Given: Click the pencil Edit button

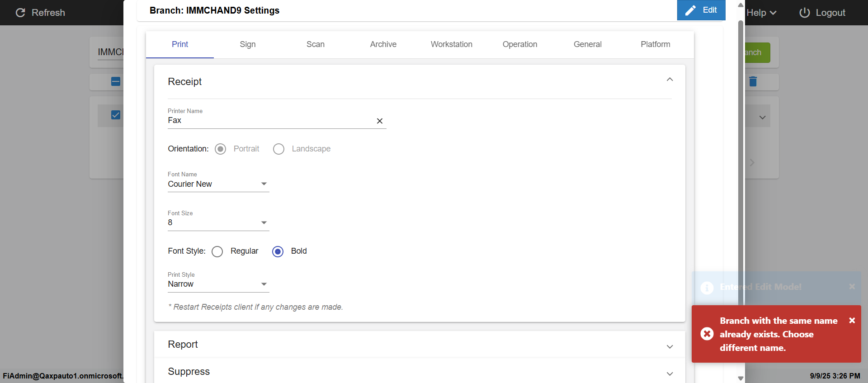Looking at the screenshot, I should coord(701,10).
